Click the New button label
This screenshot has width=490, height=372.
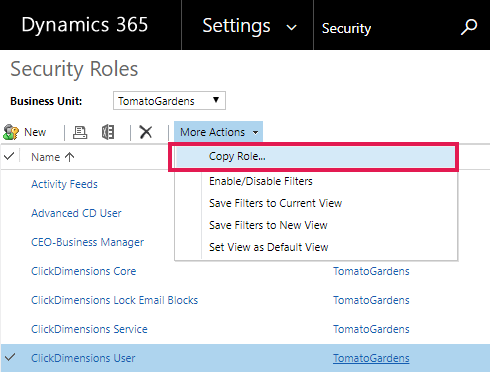tap(35, 132)
